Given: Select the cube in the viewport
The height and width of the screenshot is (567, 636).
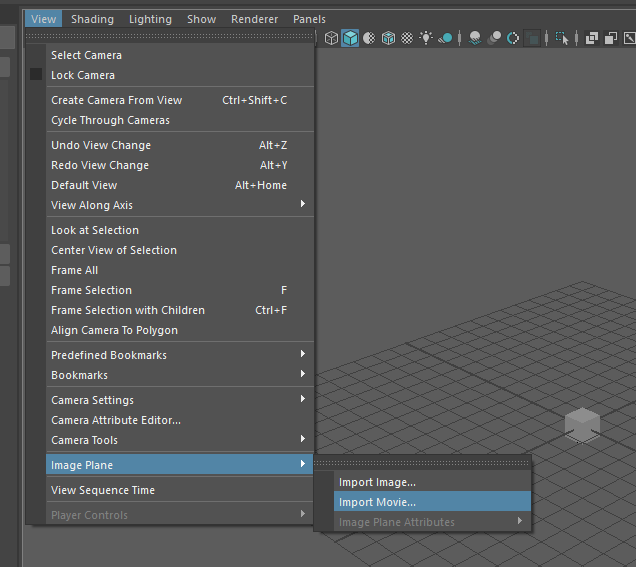Looking at the screenshot, I should [x=582, y=425].
